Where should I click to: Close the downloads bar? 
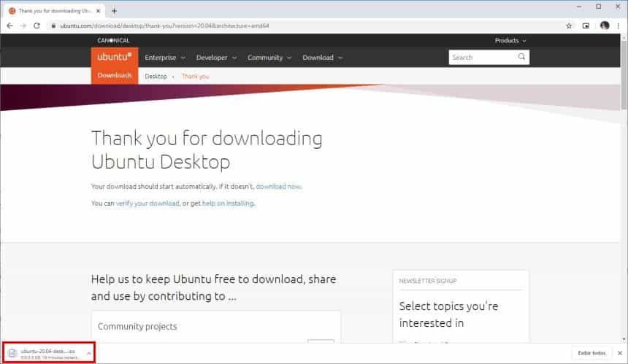[620, 353]
